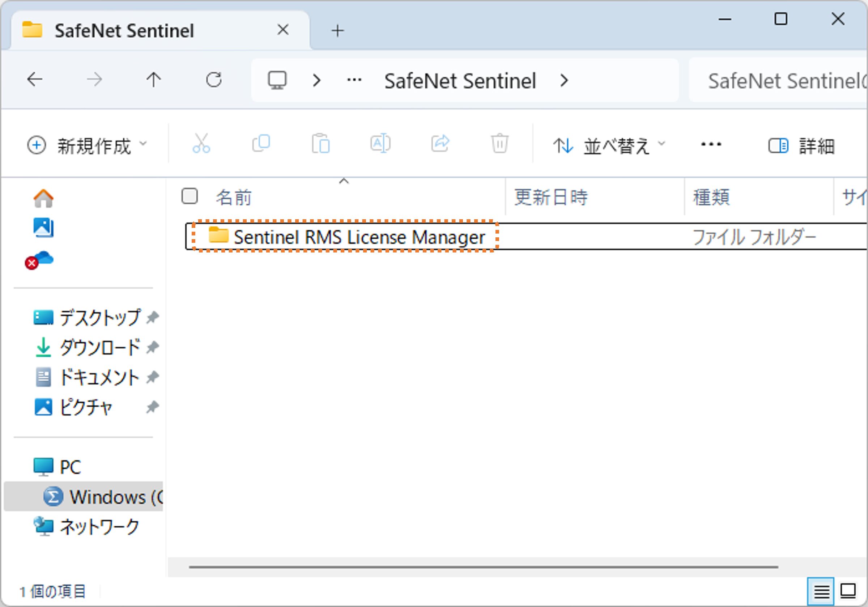The height and width of the screenshot is (607, 868).
Task: Click the Rename icon in toolbar
Action: [380, 144]
